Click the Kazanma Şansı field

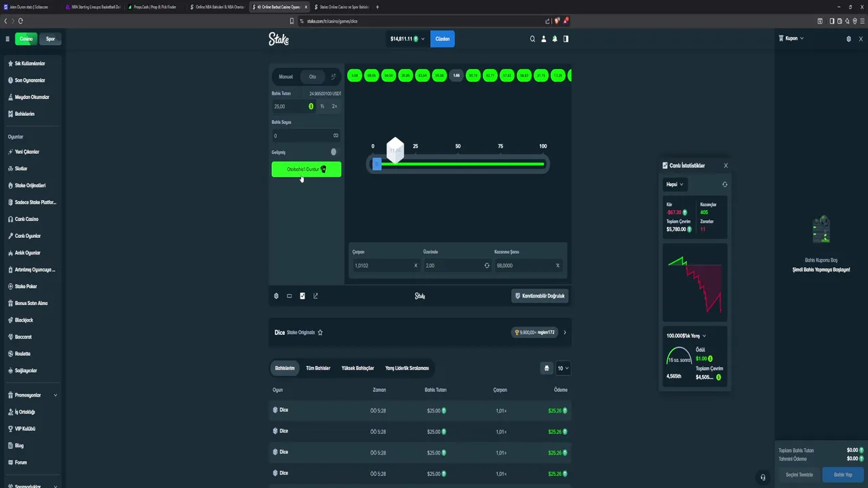529,266
